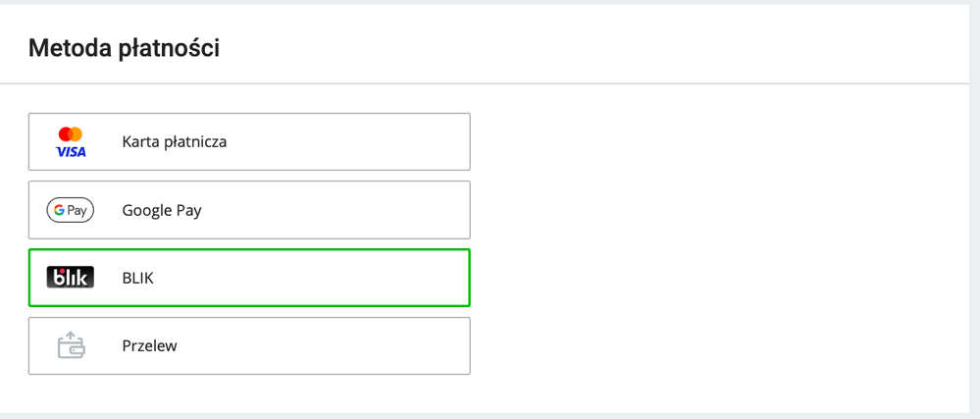
Task: Click blank area inside Przelew row
Action: click(325, 345)
